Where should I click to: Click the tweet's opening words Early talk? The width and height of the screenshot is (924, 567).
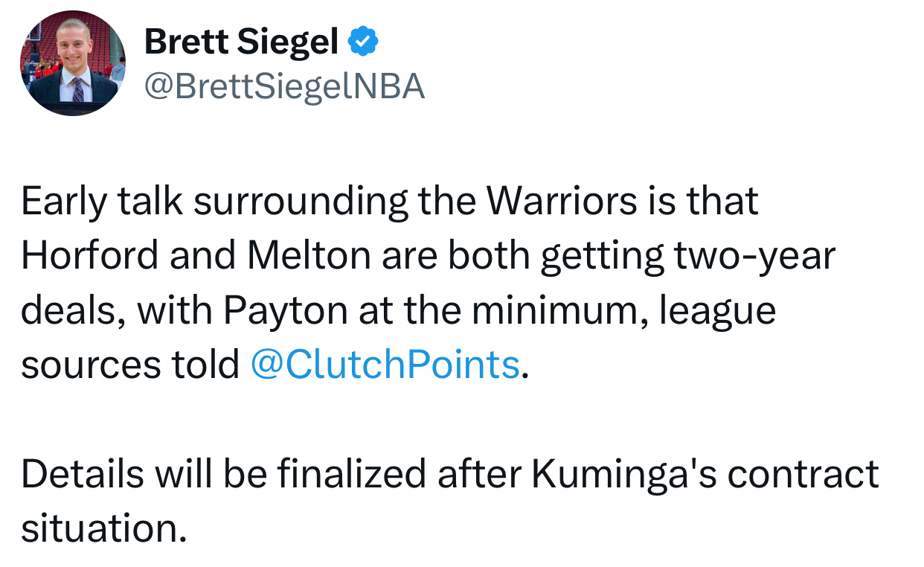102,202
